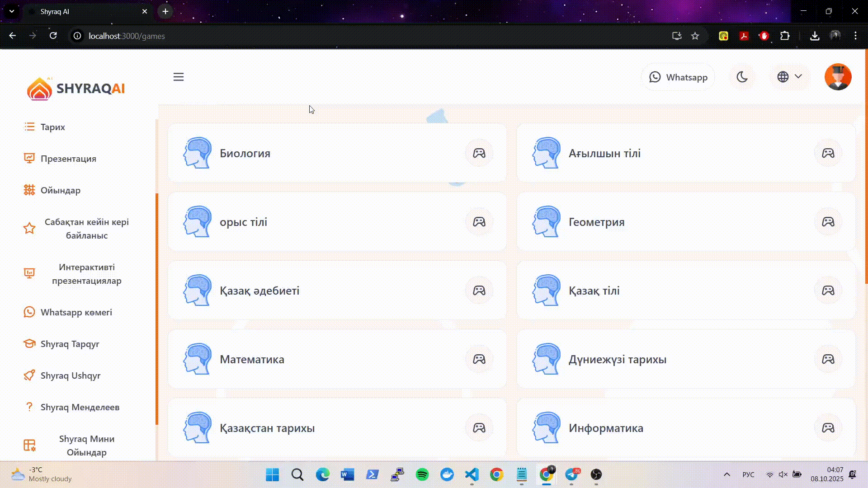Open the Математика game controller icon

click(x=479, y=359)
